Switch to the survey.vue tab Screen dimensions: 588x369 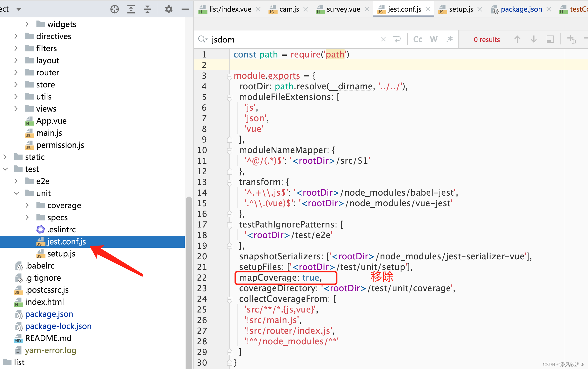pyautogui.click(x=343, y=9)
